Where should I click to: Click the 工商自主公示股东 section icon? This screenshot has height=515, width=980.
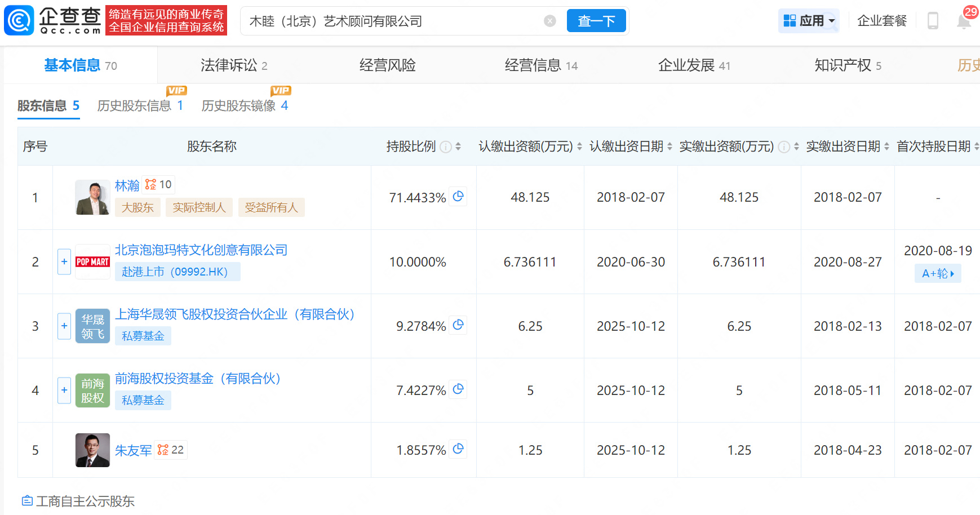tap(27, 500)
